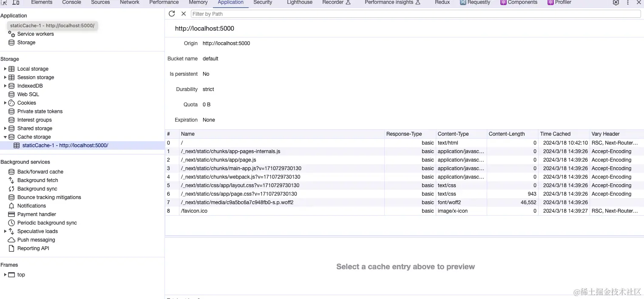Click the Session storage table icon
The image size is (644, 299).
click(11, 77)
